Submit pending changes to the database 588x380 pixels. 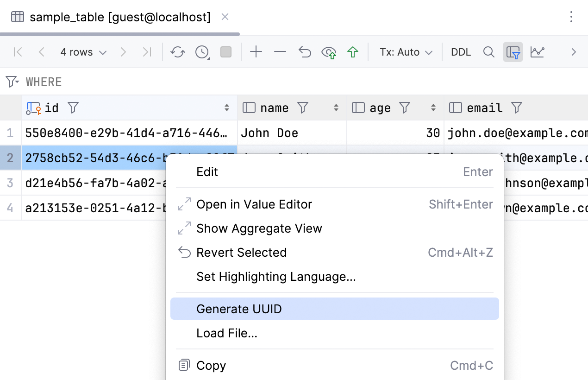(x=353, y=52)
